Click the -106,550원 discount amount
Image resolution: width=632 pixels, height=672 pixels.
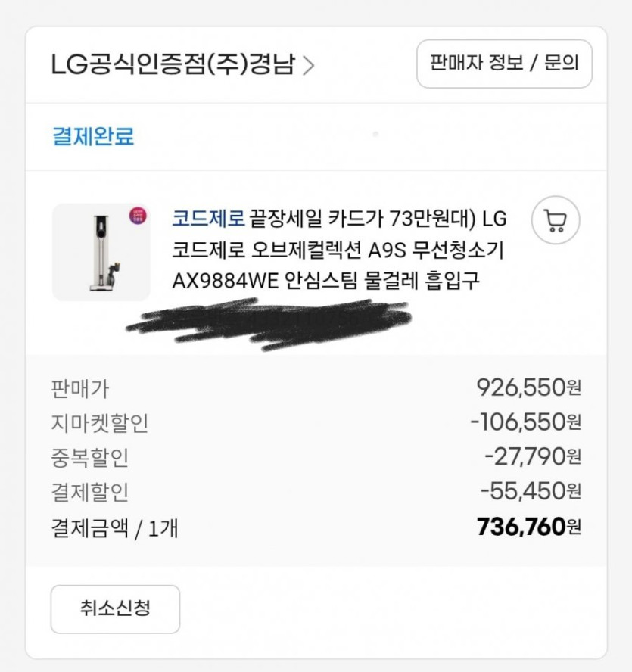(x=525, y=422)
